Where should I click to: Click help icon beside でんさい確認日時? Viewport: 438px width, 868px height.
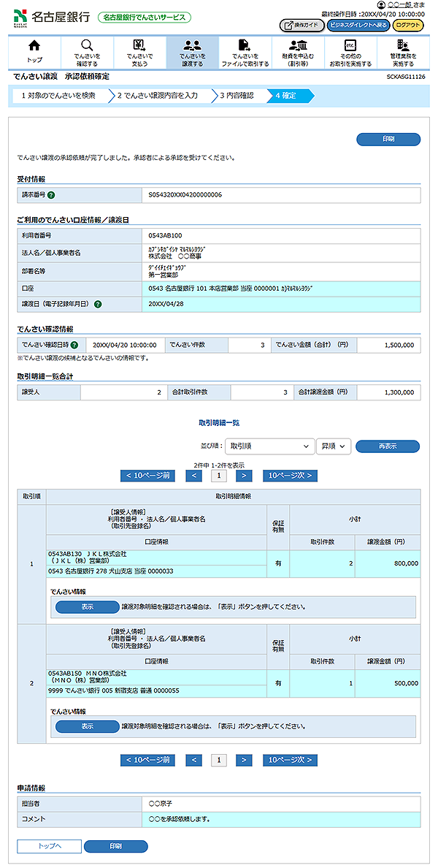pos(74,345)
